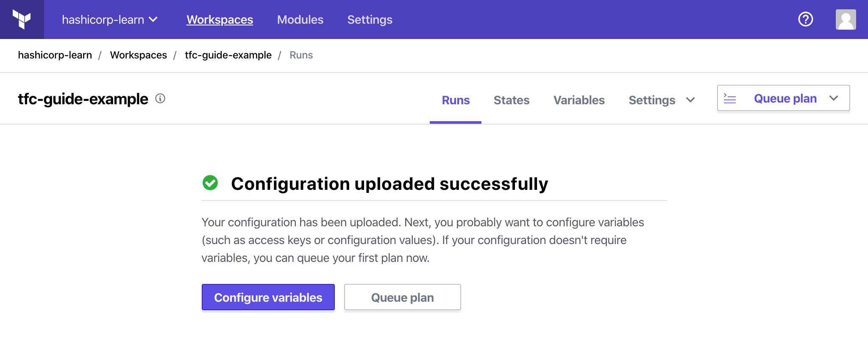This screenshot has height=353, width=868.
Task: Open the Variables tab
Action: [579, 100]
